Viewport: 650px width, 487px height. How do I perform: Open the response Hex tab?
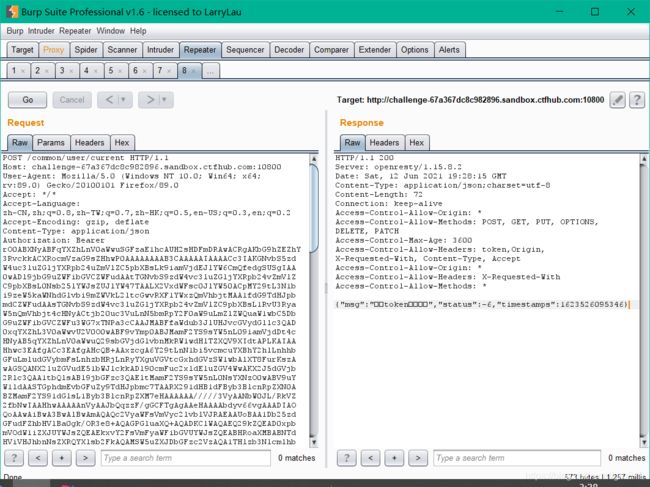tap(417, 143)
